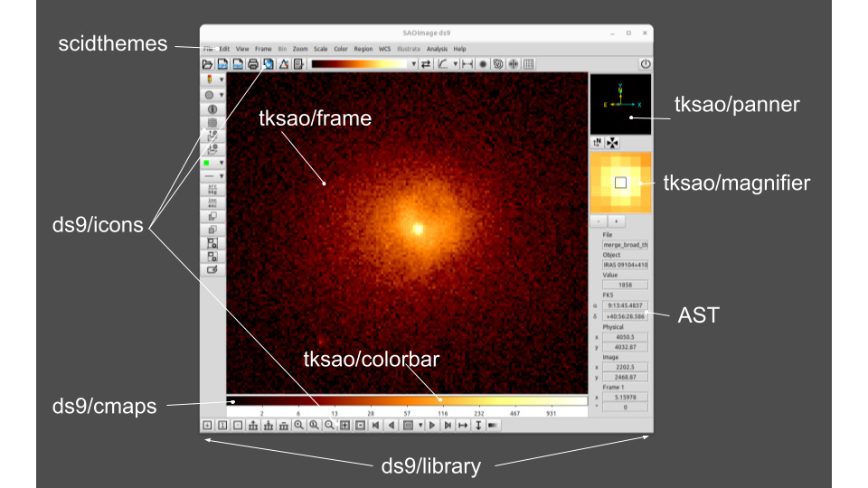Click the pencil edit-mode icon
Image resolution: width=868 pixels, height=488 pixels.
209,80
